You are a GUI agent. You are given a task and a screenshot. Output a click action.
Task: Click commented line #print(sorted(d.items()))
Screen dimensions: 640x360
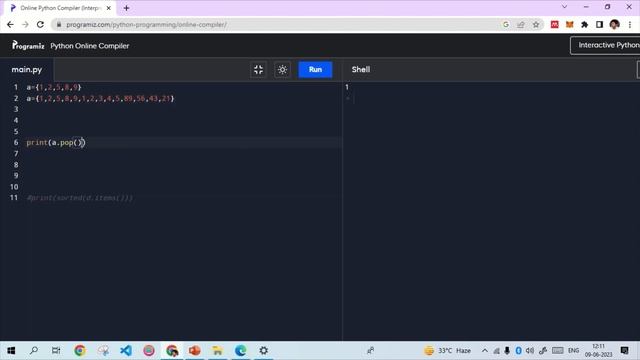coord(80,198)
